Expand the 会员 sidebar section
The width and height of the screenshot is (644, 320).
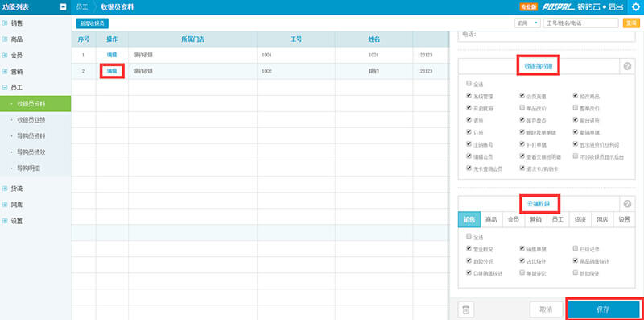[x=5, y=55]
